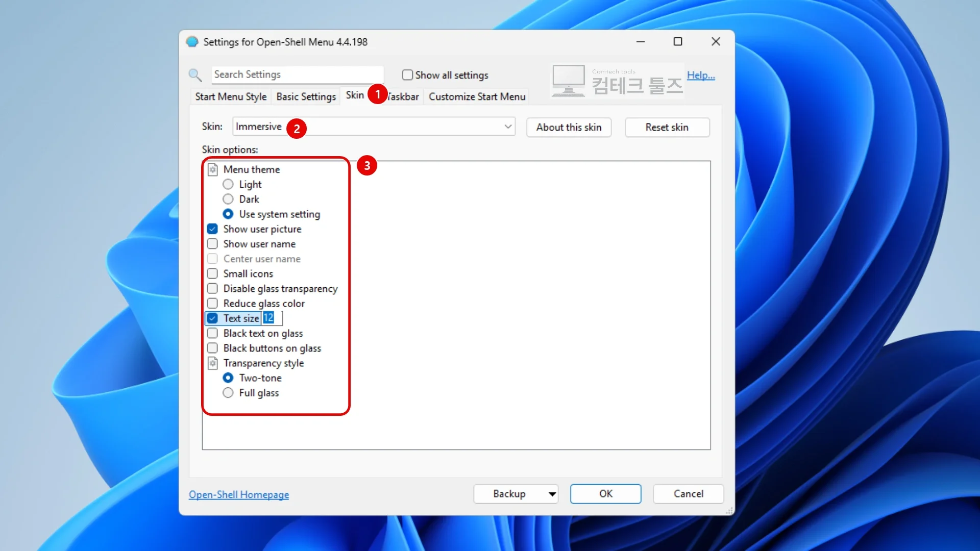Enable Small icons option

(x=212, y=273)
